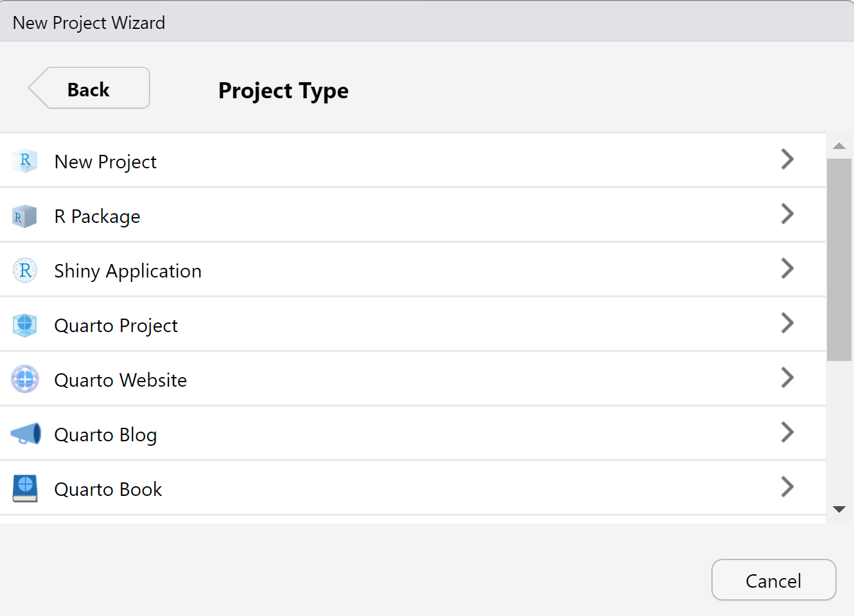
Task: Click the Quarto Blog megaphone icon
Action: click(x=26, y=434)
